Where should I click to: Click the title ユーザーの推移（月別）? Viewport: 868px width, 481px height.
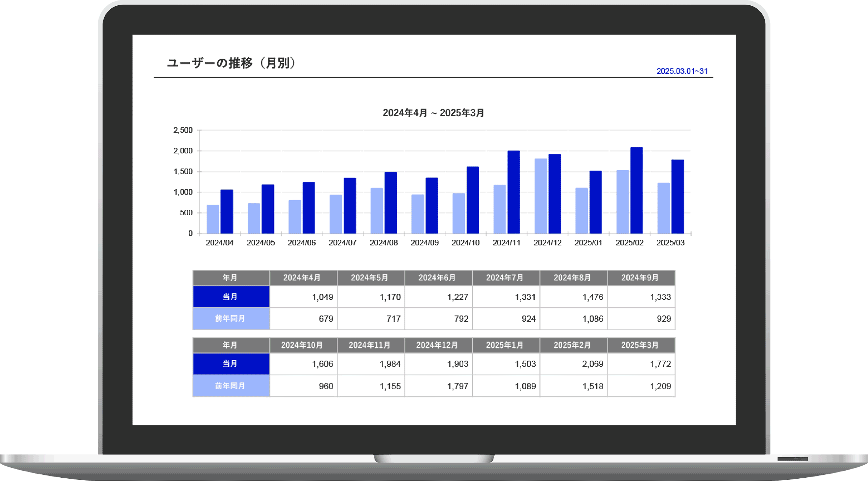(231, 63)
